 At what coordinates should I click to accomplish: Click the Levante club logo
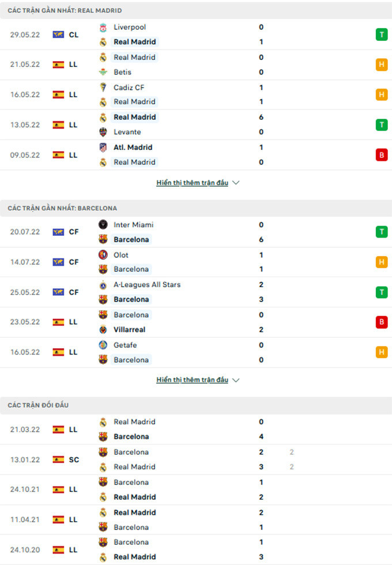tap(103, 131)
